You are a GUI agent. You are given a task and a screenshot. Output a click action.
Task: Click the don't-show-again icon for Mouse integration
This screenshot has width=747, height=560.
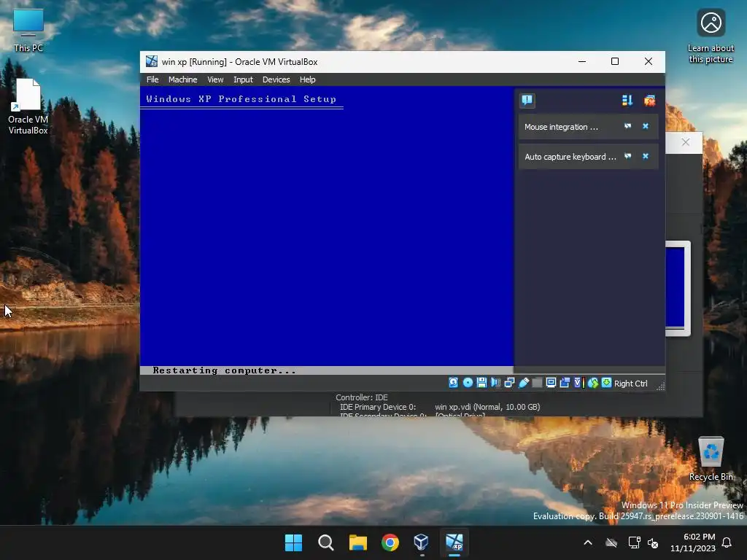(x=627, y=126)
